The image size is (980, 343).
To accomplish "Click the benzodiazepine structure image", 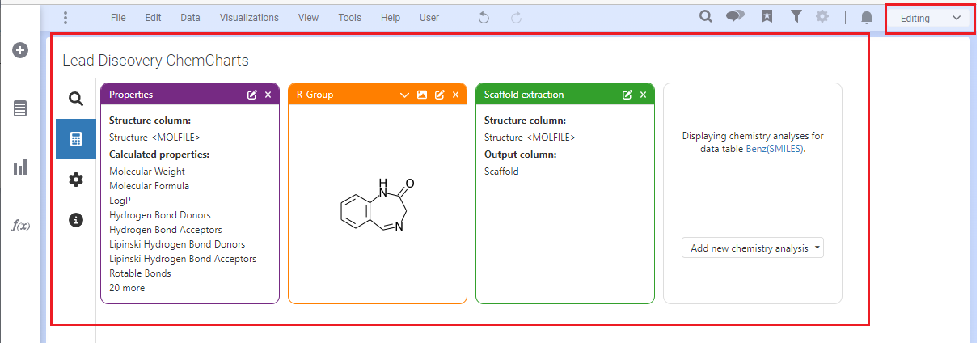I will [377, 203].
